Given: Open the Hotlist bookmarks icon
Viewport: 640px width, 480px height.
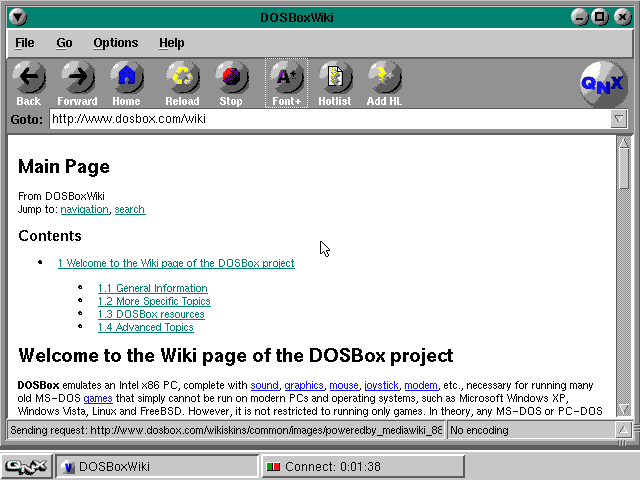Looking at the screenshot, I should coord(335,77).
